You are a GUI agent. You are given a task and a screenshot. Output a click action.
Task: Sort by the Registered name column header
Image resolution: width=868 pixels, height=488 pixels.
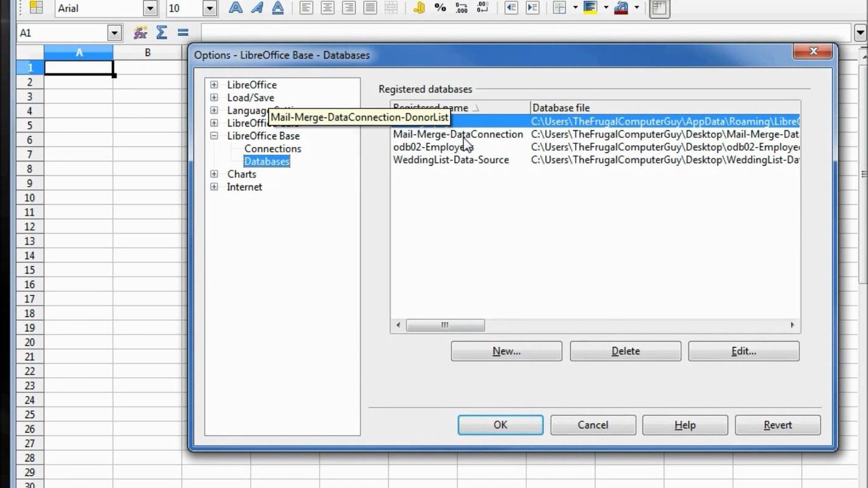click(x=460, y=108)
